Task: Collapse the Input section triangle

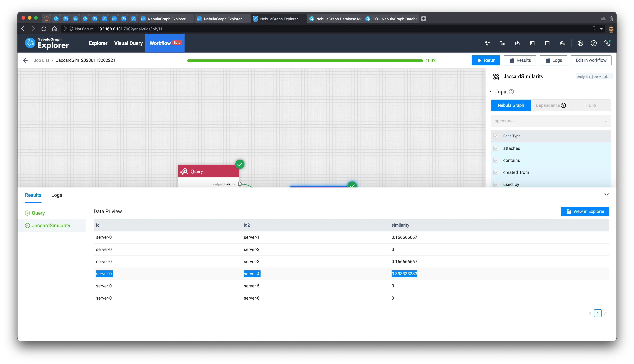Action: (x=490, y=92)
